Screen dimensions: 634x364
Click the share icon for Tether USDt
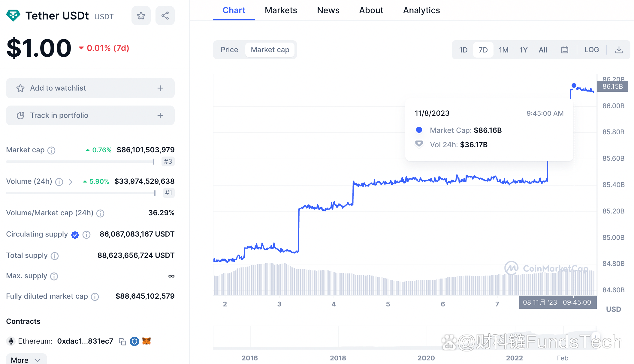point(165,16)
